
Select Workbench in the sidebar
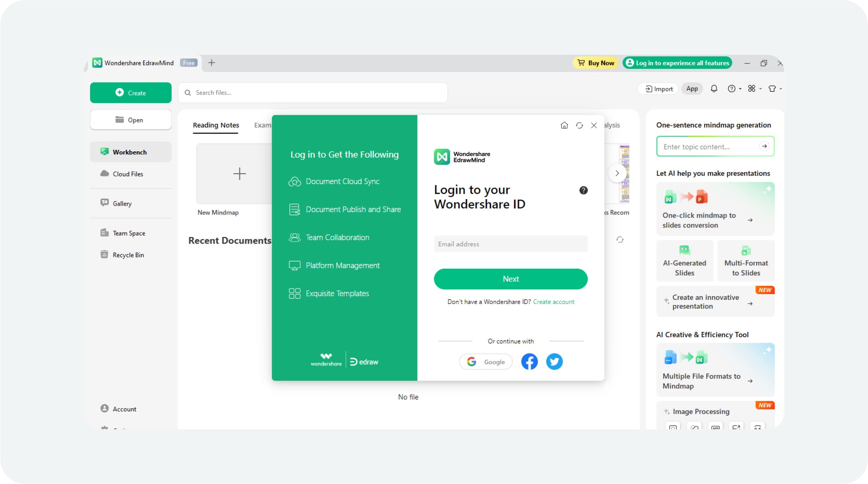[130, 152]
